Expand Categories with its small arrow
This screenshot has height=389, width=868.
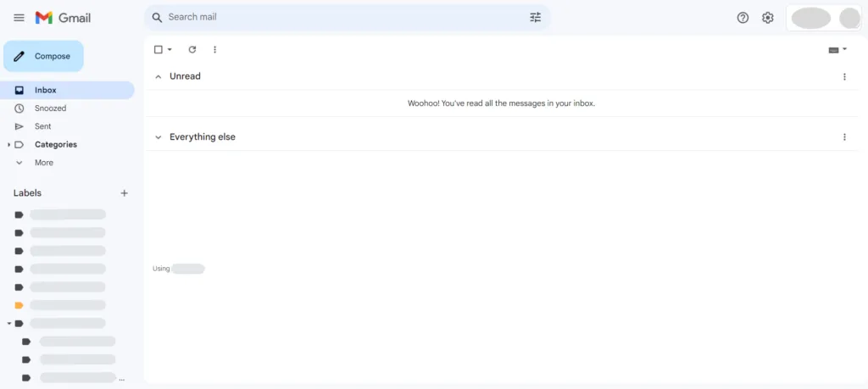(x=8, y=144)
